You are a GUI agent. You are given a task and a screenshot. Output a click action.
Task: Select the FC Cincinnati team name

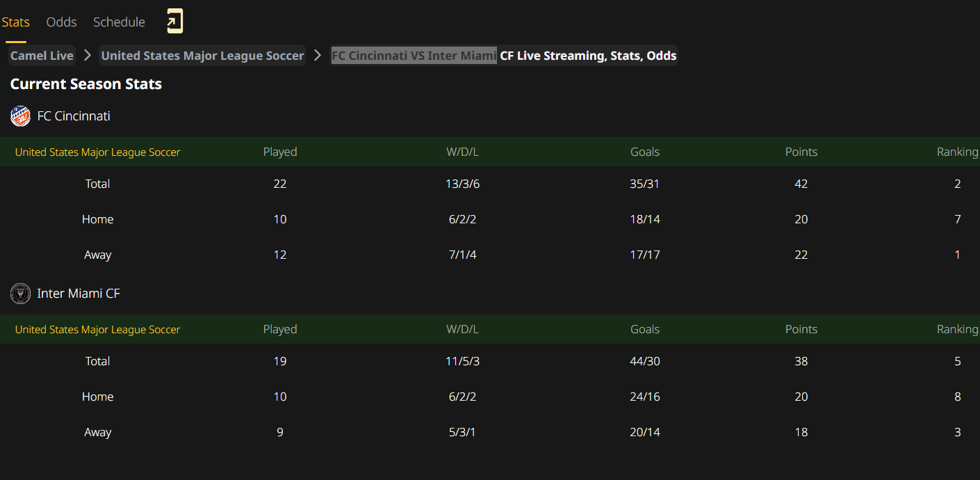tap(74, 116)
